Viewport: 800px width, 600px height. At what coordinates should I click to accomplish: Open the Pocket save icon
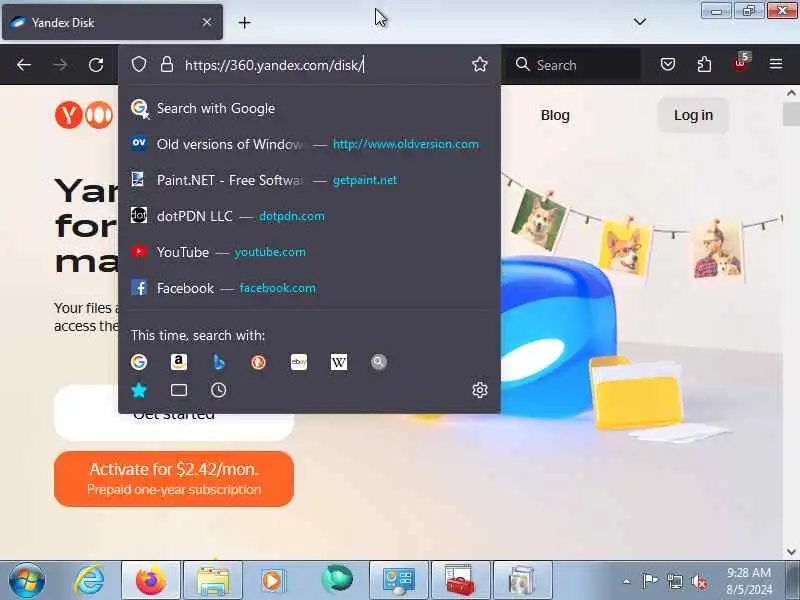(x=668, y=64)
